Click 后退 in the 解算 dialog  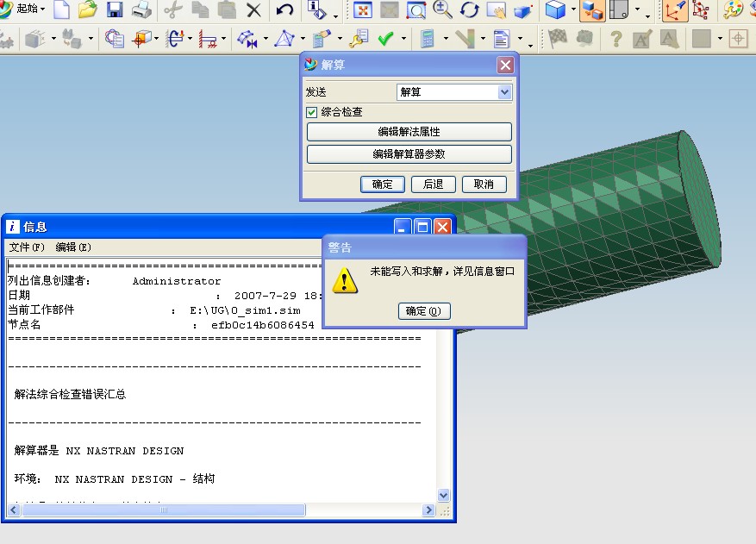(x=433, y=184)
